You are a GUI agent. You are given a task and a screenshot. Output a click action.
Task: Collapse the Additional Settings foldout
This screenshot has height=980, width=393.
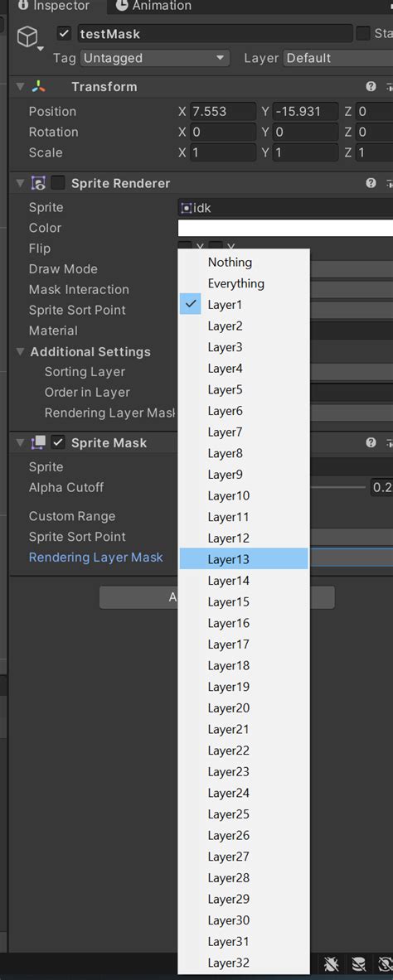pyautogui.click(x=21, y=352)
